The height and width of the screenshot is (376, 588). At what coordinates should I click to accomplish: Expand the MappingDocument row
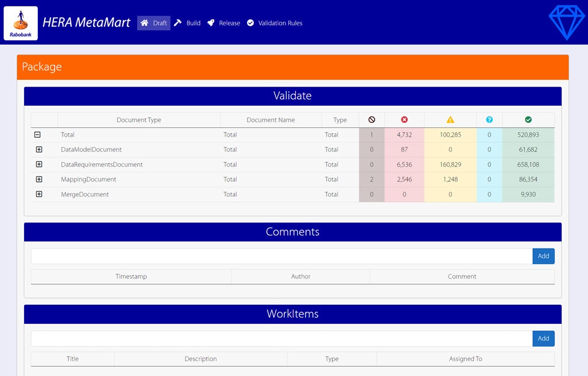[39, 180]
